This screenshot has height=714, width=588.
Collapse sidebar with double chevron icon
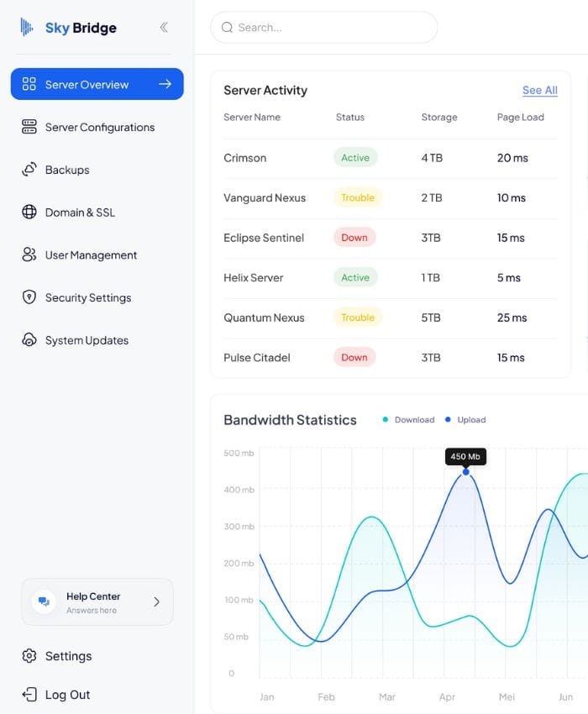[x=164, y=28]
